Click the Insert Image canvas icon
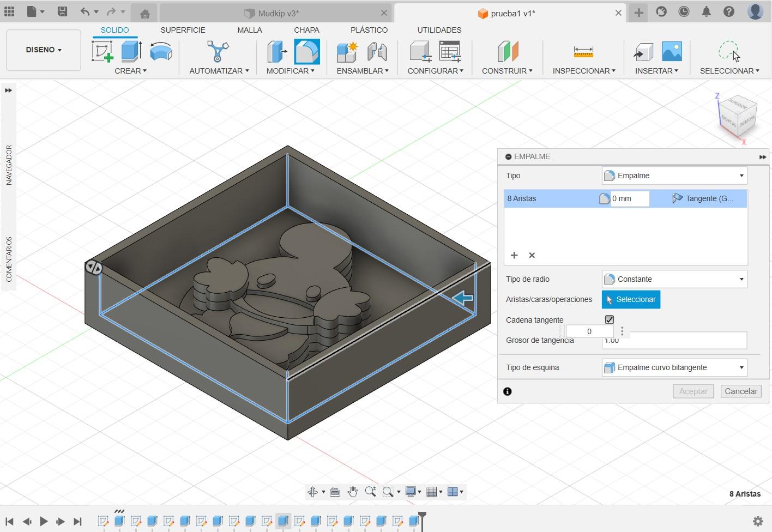This screenshot has width=772, height=532. pyautogui.click(x=672, y=52)
